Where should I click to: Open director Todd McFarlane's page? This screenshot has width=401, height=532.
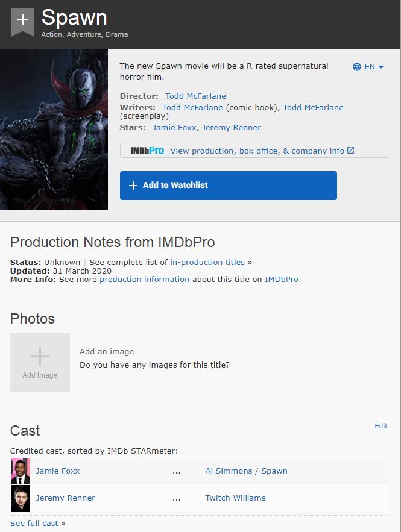point(195,96)
